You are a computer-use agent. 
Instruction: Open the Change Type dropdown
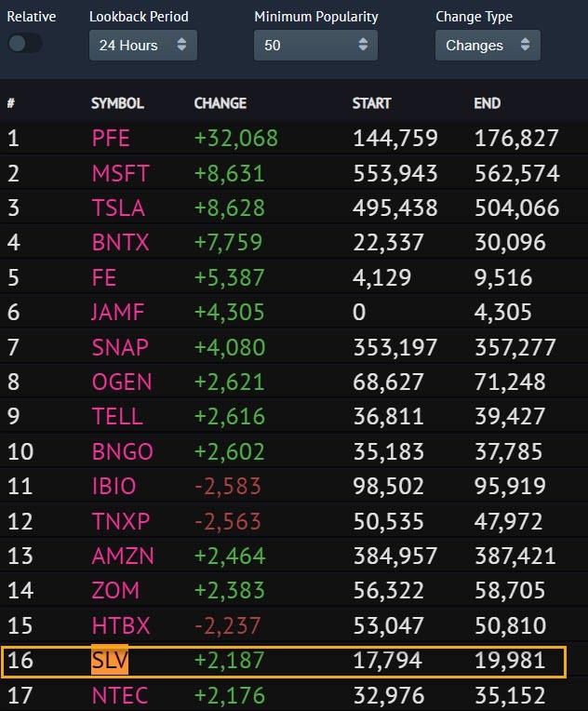(487, 45)
